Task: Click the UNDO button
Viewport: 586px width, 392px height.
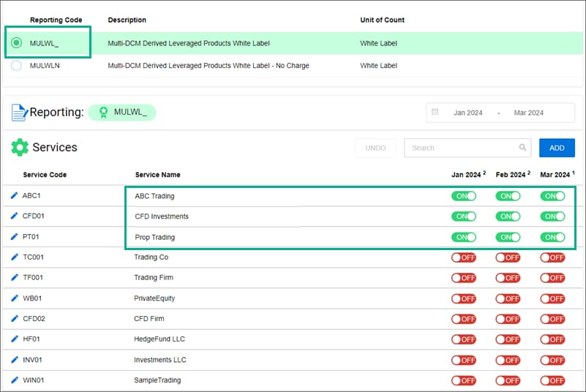Action: click(375, 148)
